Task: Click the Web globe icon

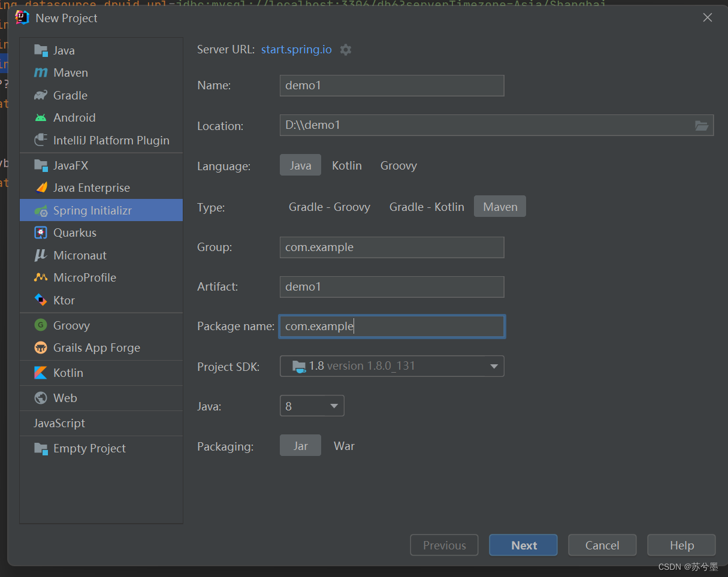Action: [x=41, y=398]
